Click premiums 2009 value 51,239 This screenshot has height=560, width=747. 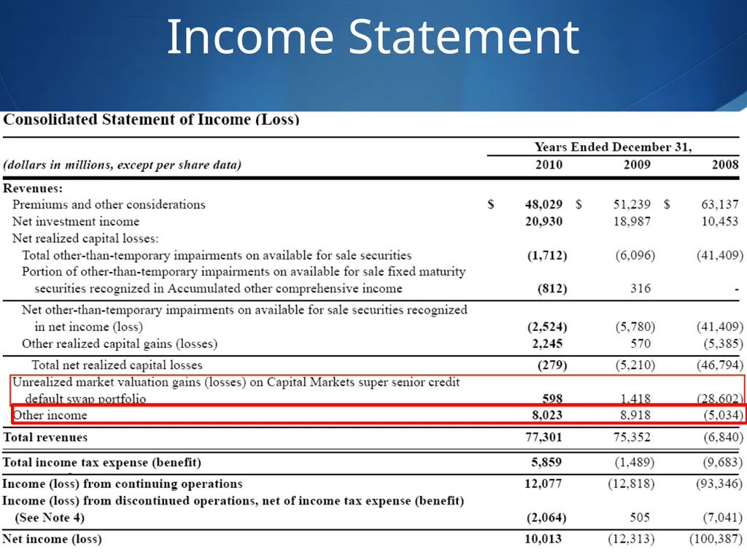(632, 205)
